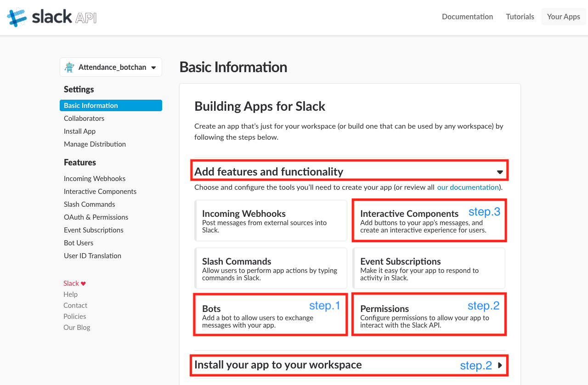The image size is (588, 385).
Task: Select the Incoming Webhooks feature card
Action: click(x=271, y=221)
